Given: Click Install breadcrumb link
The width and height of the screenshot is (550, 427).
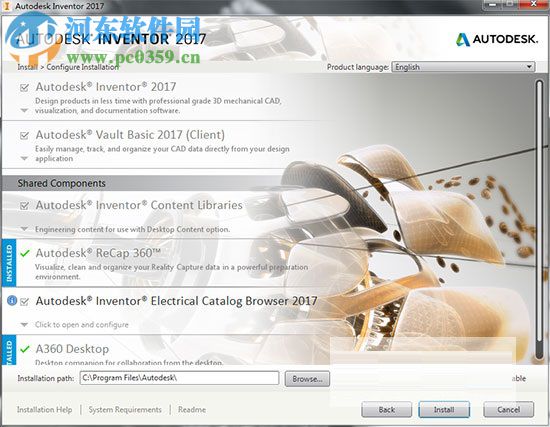Looking at the screenshot, I should coord(27,67).
